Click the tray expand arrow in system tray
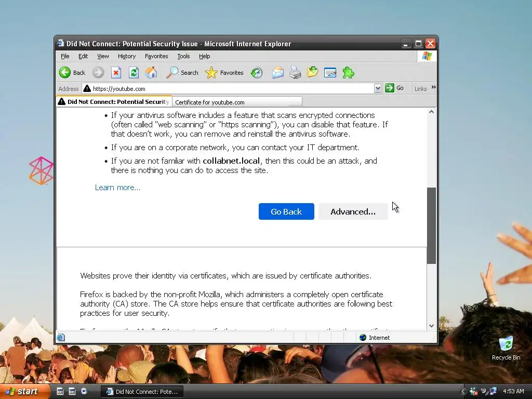The width and height of the screenshot is (532, 399). click(x=463, y=392)
